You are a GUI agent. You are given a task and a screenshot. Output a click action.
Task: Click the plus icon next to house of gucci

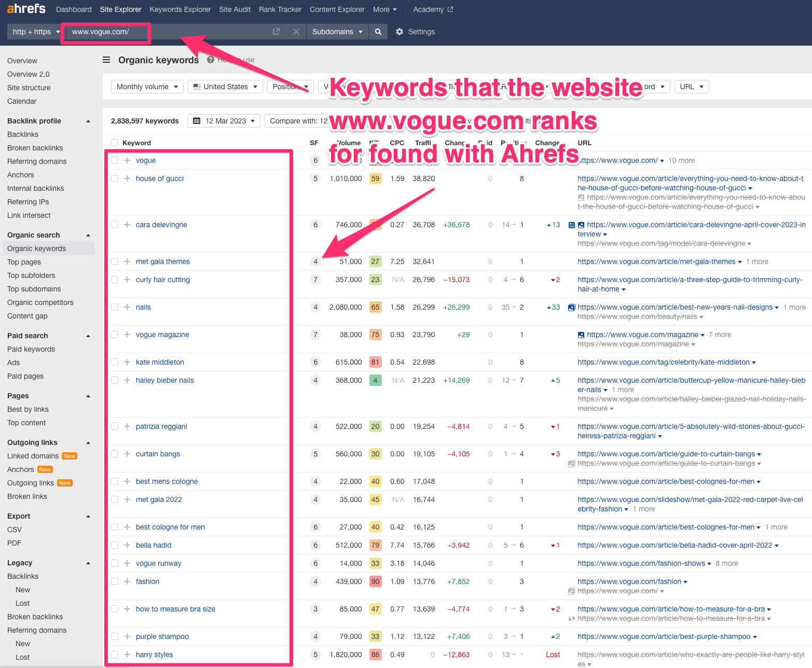click(127, 178)
